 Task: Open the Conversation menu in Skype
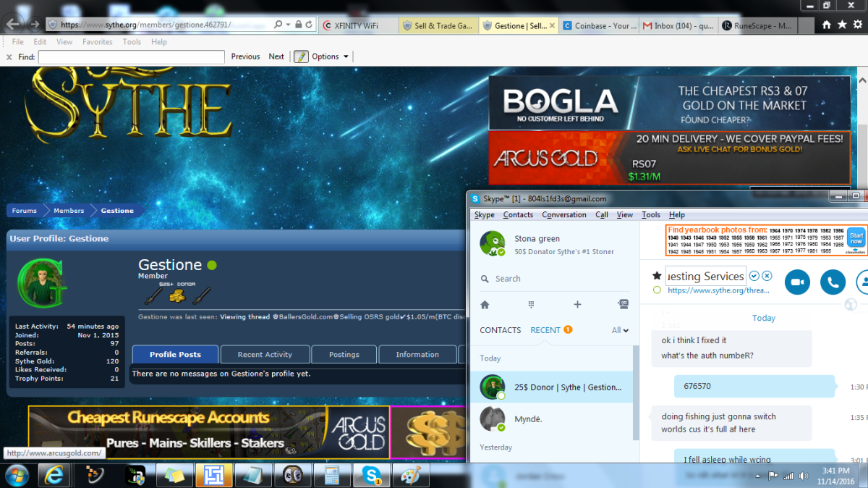pyautogui.click(x=564, y=215)
